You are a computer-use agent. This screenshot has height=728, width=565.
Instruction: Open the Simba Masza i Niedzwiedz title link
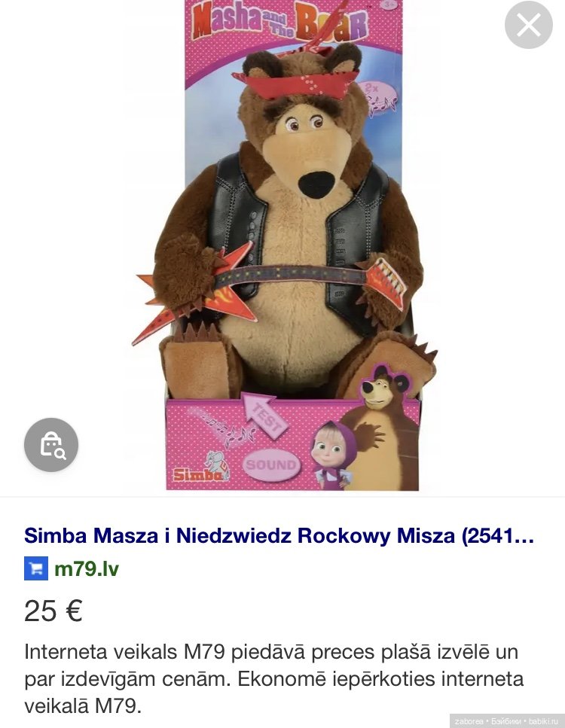tap(279, 536)
